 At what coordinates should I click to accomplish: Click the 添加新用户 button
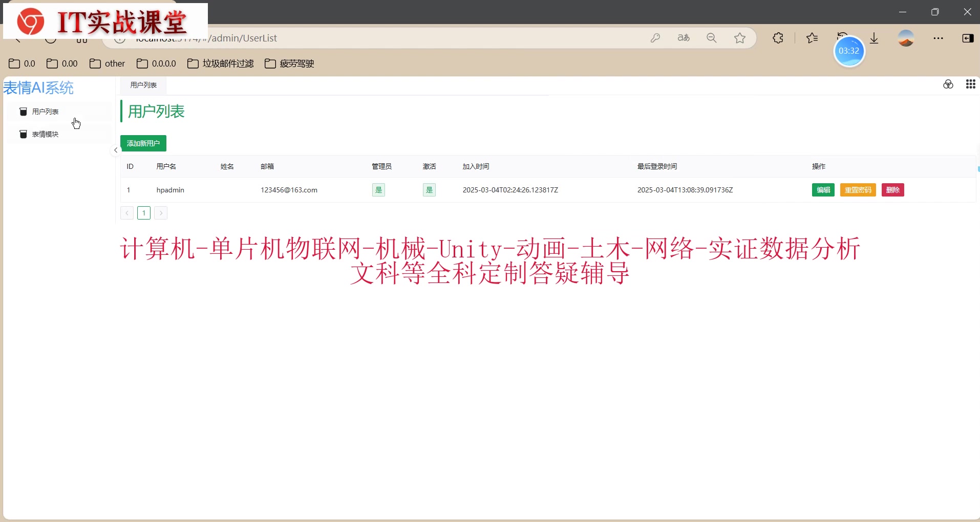tap(143, 143)
